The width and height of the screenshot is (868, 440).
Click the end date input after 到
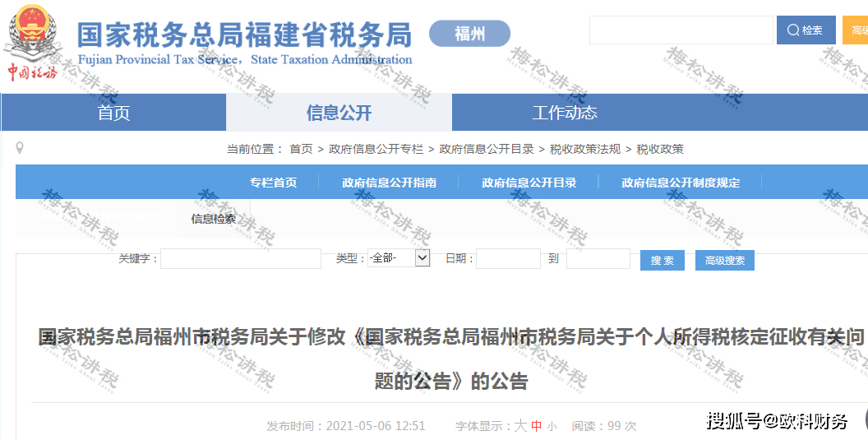point(598,259)
